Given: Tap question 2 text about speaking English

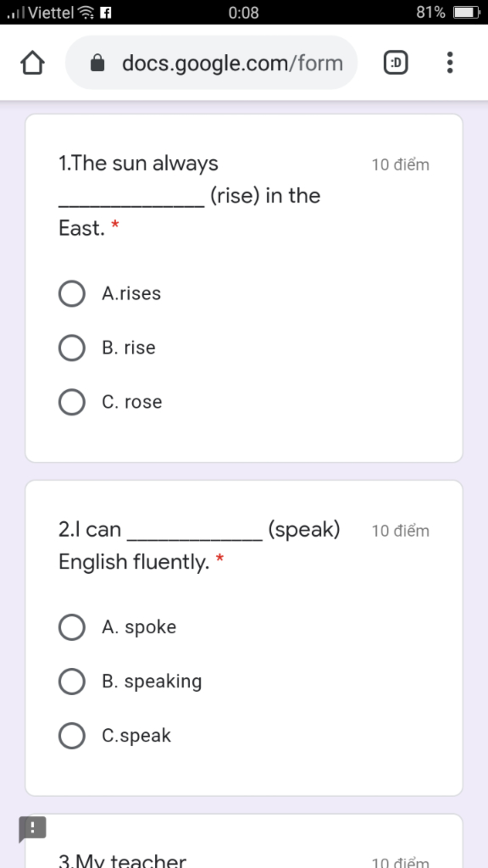Looking at the screenshot, I should [199, 546].
